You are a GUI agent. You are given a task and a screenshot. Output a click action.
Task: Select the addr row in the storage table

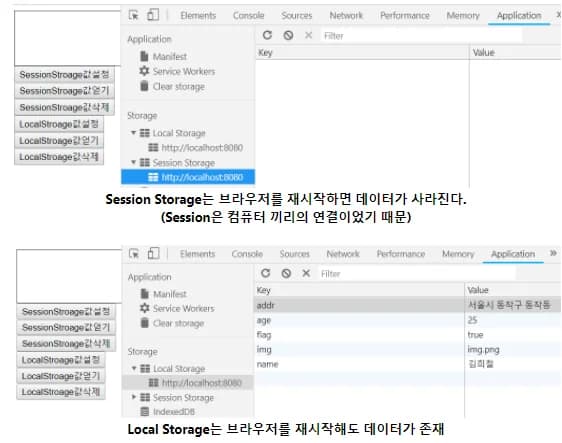click(408, 305)
